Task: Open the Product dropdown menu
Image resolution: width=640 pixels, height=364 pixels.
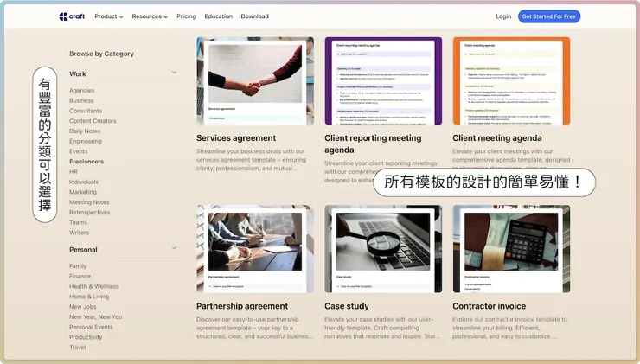Action: [109, 16]
